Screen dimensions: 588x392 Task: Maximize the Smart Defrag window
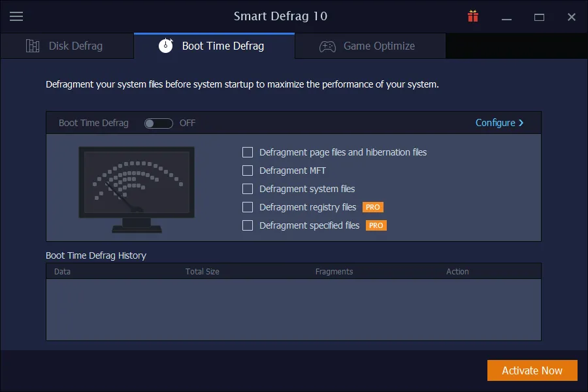539,17
